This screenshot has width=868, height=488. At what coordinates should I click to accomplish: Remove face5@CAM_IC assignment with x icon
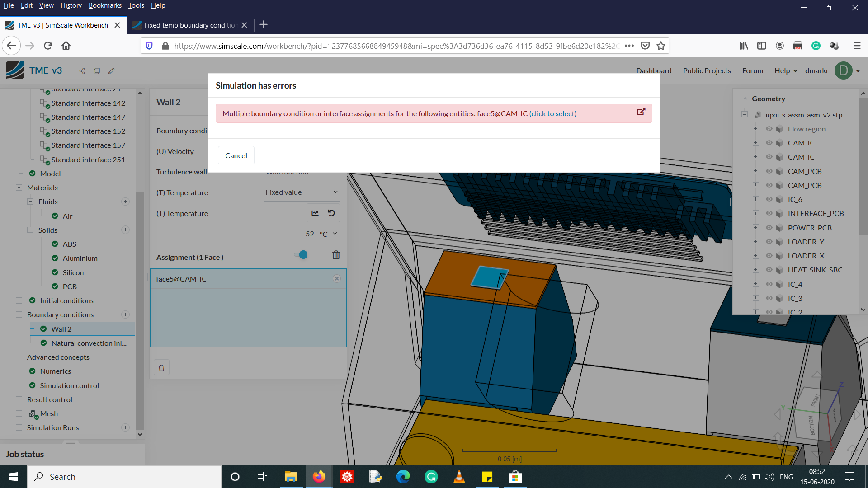click(337, 279)
